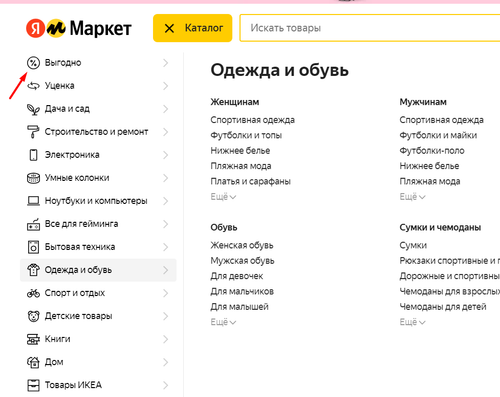Click the Уценка arrows icon

(33, 86)
